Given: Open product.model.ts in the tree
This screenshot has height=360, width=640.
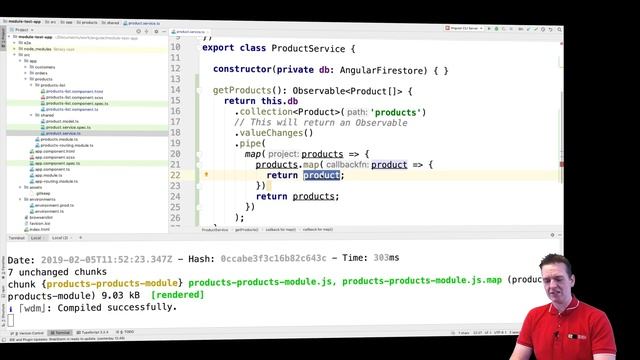Looking at the screenshot, I should click(60, 121).
